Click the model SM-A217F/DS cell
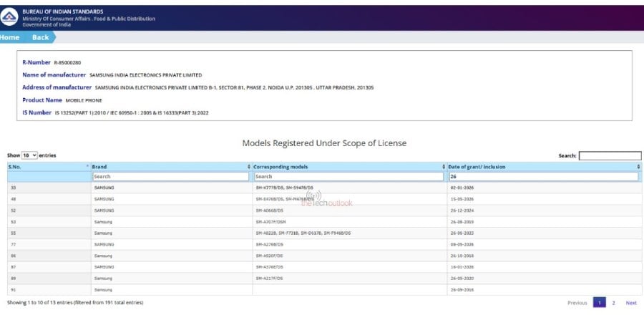The height and width of the screenshot is (315, 644). (349, 278)
